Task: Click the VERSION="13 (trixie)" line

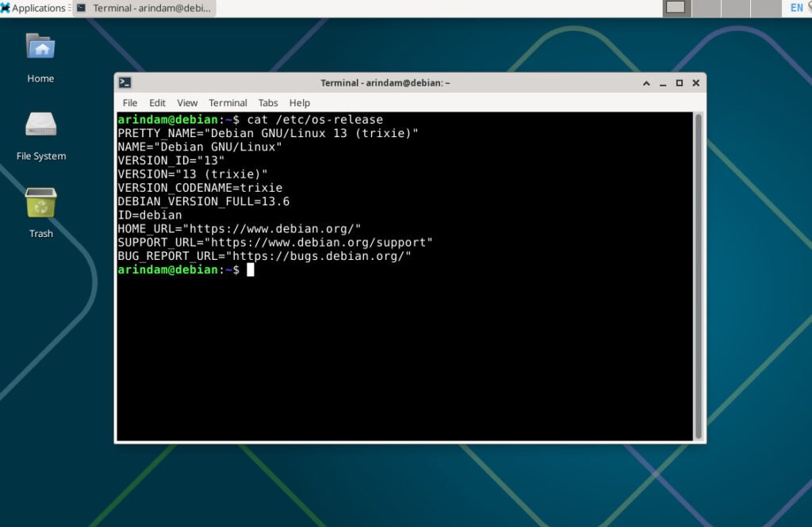Action: pyautogui.click(x=193, y=174)
